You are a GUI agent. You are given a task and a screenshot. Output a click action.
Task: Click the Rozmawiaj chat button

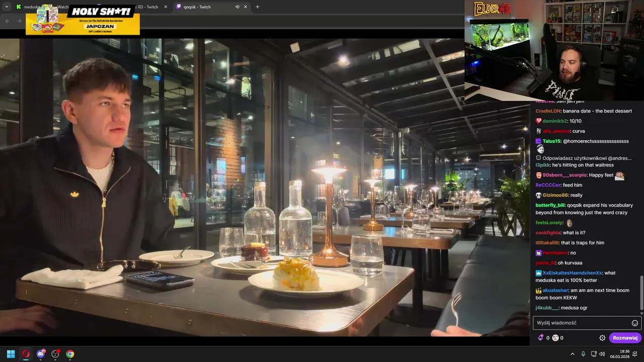click(x=625, y=338)
